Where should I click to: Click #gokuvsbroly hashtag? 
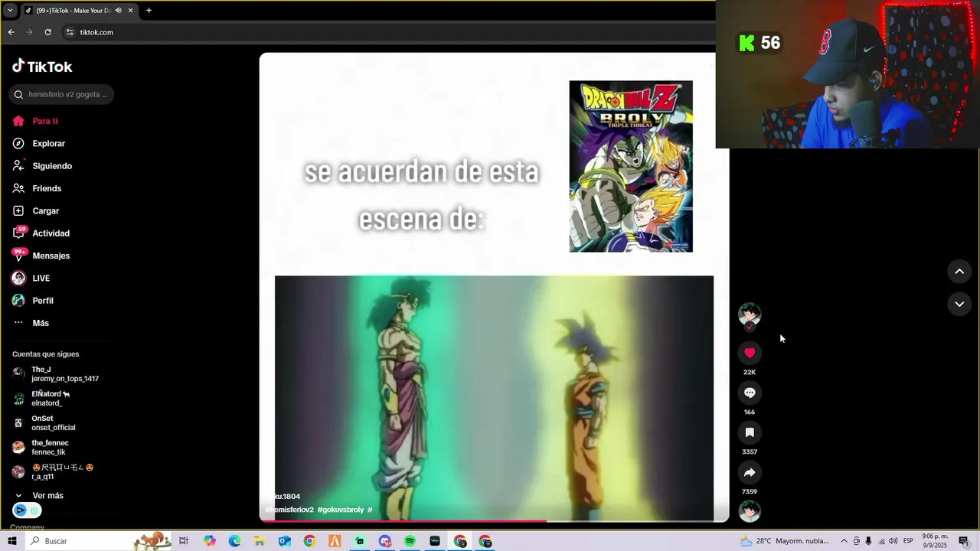(341, 510)
